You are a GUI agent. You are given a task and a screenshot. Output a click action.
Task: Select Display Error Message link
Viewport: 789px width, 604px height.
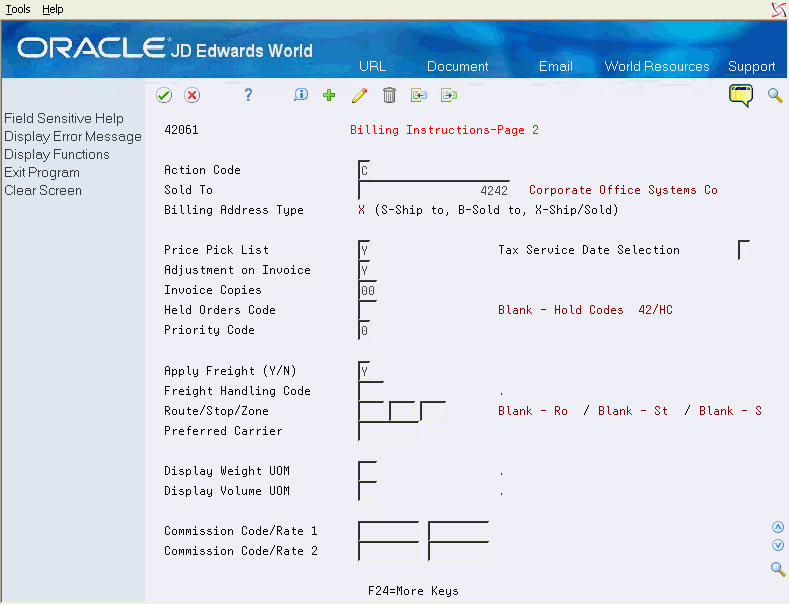[73, 136]
